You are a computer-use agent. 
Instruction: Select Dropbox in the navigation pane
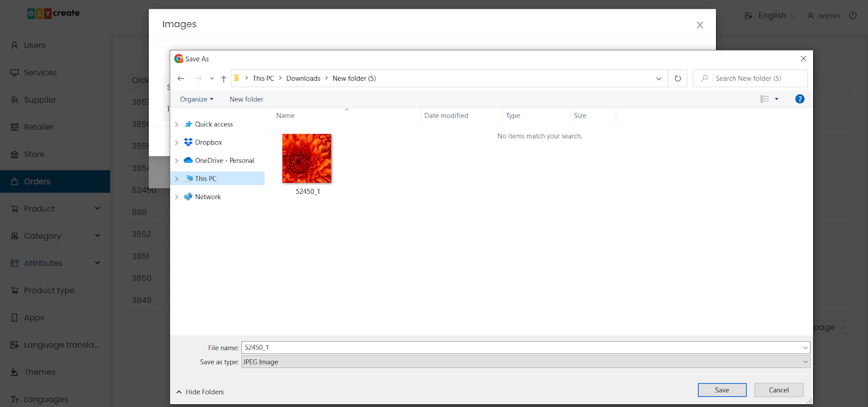pos(208,142)
